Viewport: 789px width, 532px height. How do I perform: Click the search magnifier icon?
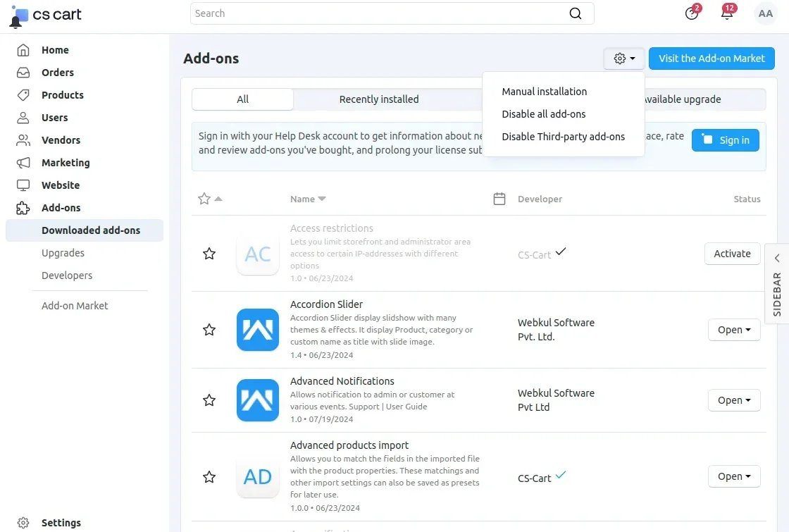[x=576, y=13]
